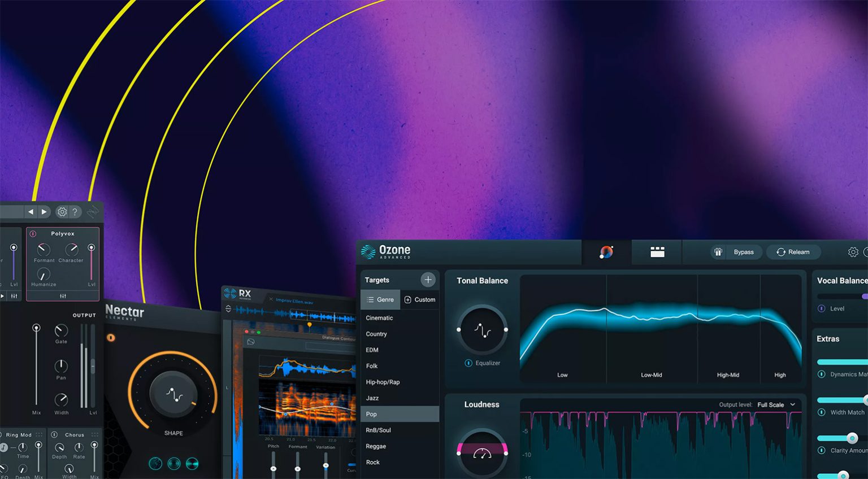Select the Genre targets tab
The width and height of the screenshot is (868, 479).
380,299
